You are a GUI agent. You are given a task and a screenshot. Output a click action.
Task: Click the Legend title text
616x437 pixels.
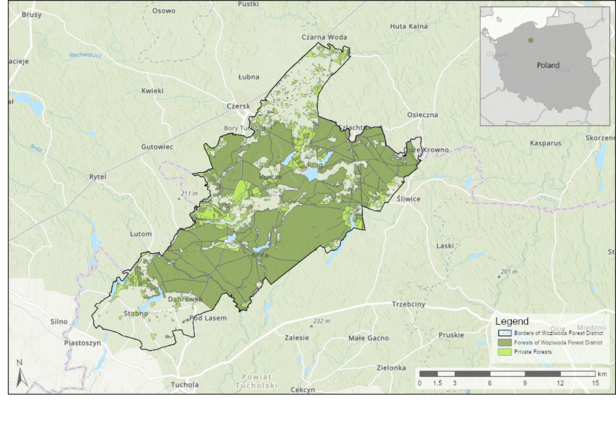[511, 321]
